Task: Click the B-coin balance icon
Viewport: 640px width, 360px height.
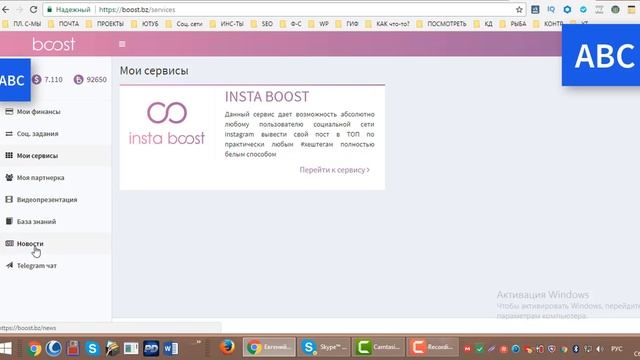Action: [x=78, y=80]
